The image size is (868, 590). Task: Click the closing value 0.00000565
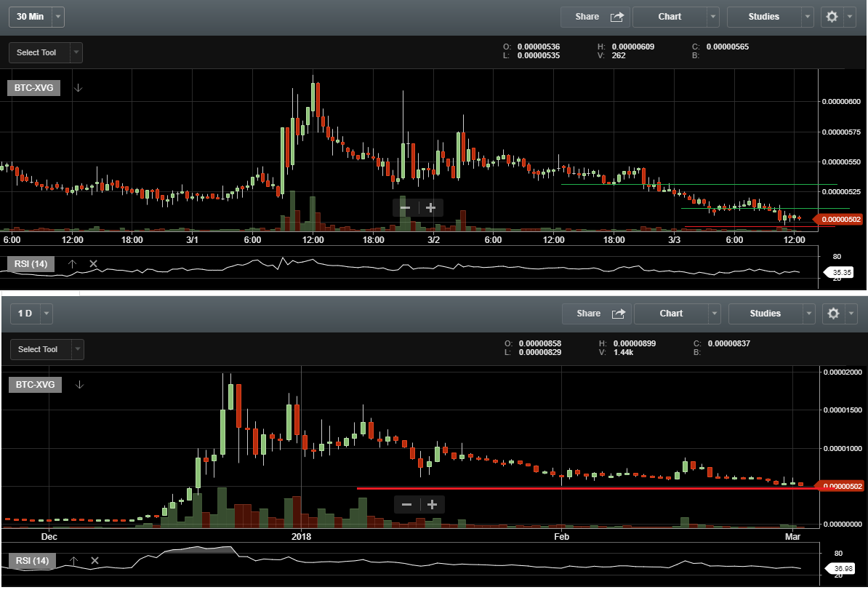pos(728,47)
